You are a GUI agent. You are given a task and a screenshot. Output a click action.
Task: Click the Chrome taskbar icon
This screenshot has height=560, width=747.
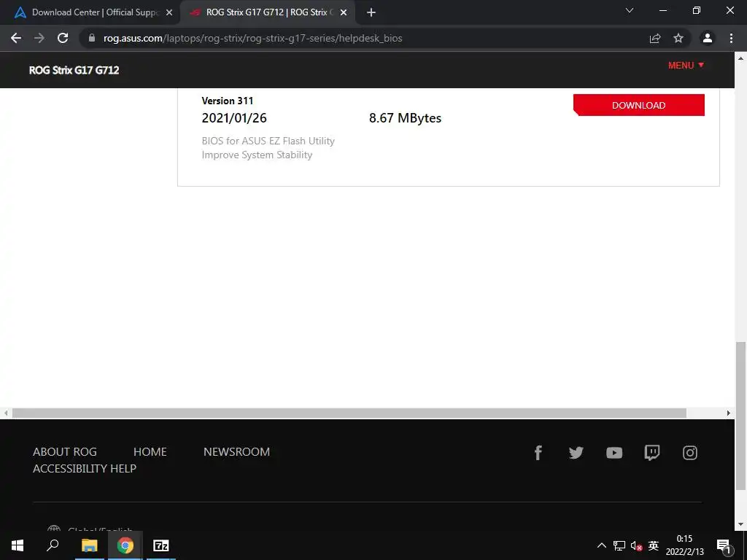125,545
